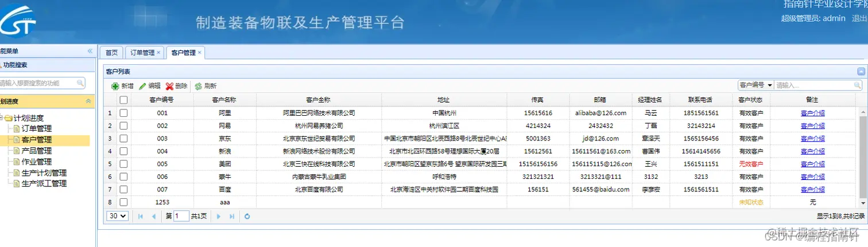Screen dimensions: 868x247
Task: Click the red 无效客户 status cell
Action: (x=751, y=164)
